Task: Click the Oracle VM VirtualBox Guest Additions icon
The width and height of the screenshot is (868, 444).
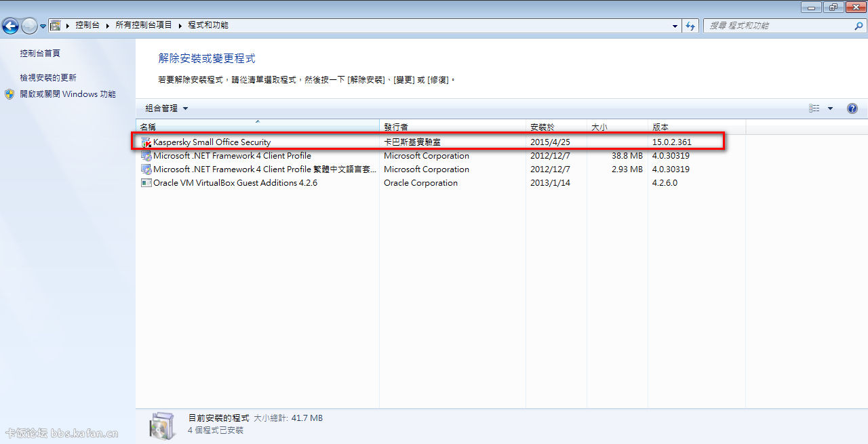Action: [146, 183]
